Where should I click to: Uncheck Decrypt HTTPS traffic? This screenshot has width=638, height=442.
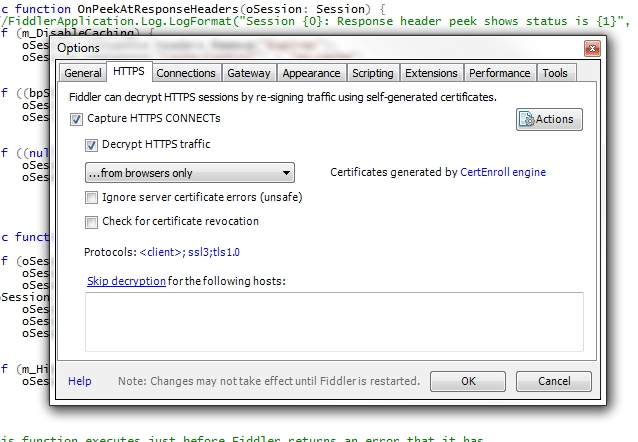91,145
